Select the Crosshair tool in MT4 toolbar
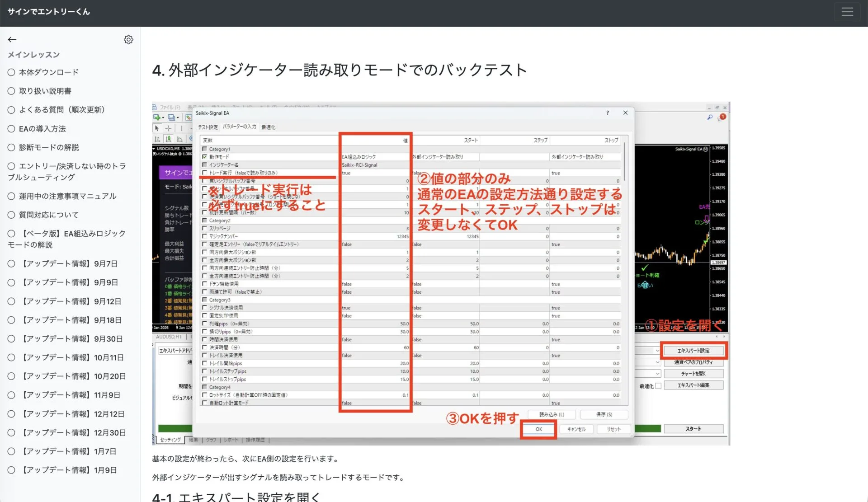The image size is (868, 502). pyautogui.click(x=168, y=128)
